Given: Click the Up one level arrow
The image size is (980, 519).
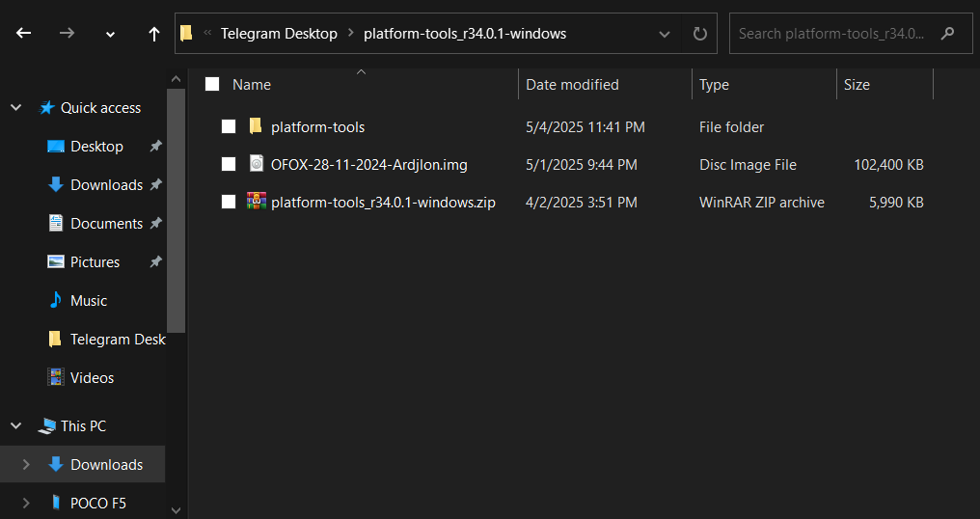Looking at the screenshot, I should [154, 34].
